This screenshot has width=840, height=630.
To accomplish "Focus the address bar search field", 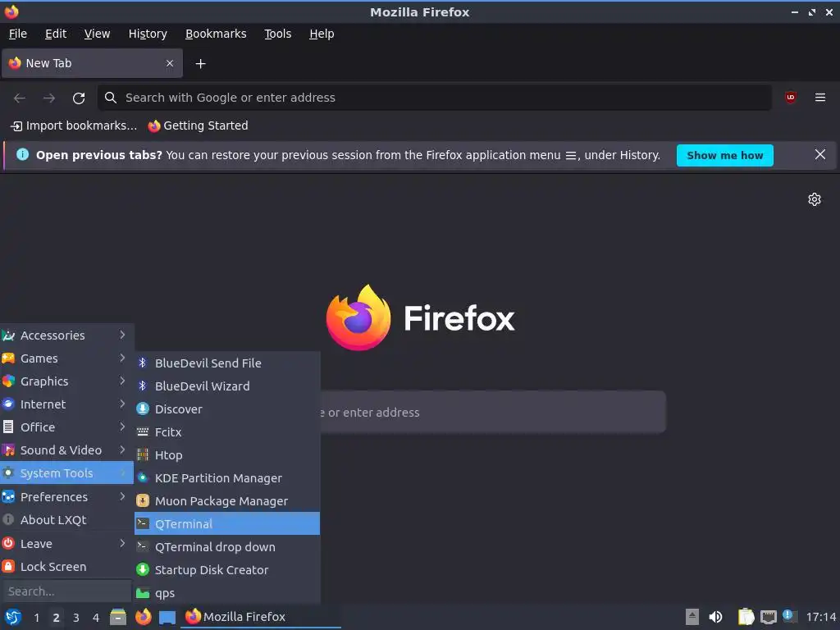I will point(435,98).
